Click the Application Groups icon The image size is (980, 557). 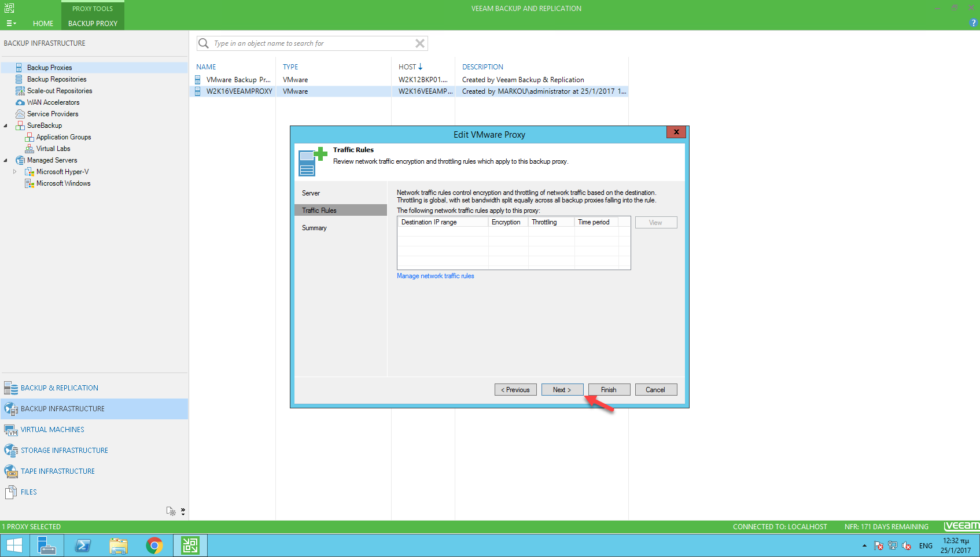(30, 137)
